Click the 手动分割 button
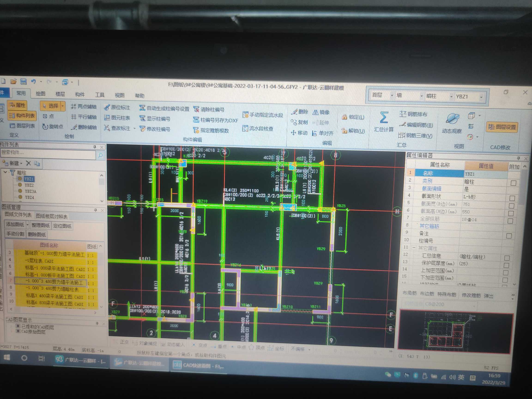 [x=15, y=233]
